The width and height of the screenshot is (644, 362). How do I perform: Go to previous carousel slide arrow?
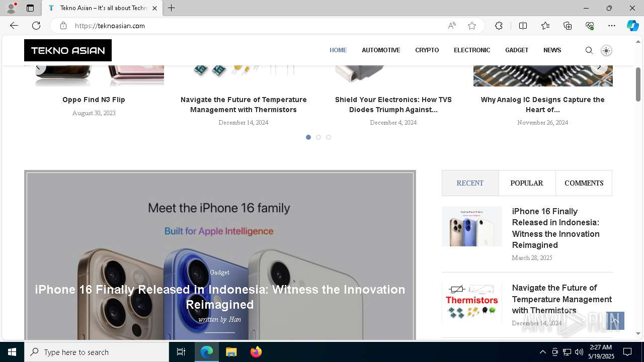37,67
